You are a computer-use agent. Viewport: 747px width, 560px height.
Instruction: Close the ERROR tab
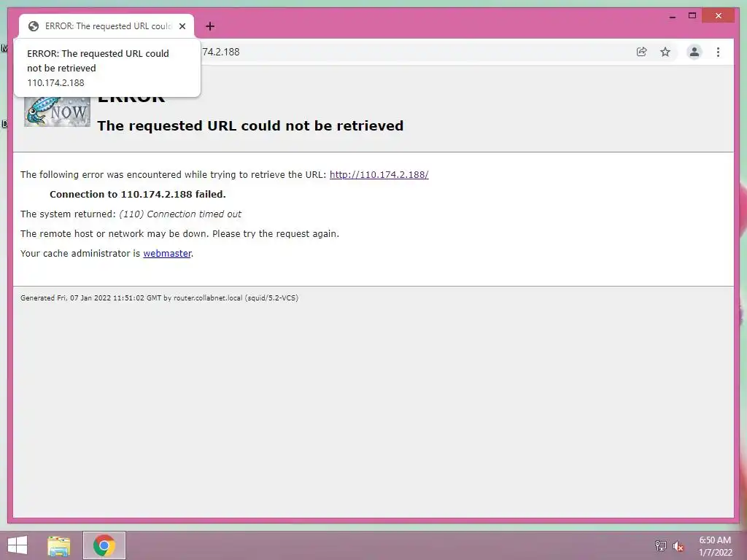tap(182, 26)
